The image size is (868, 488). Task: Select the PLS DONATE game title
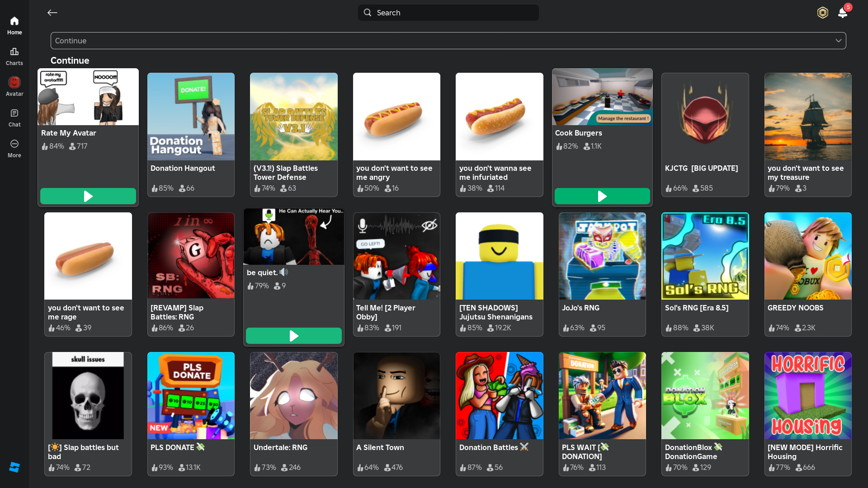tap(172, 447)
